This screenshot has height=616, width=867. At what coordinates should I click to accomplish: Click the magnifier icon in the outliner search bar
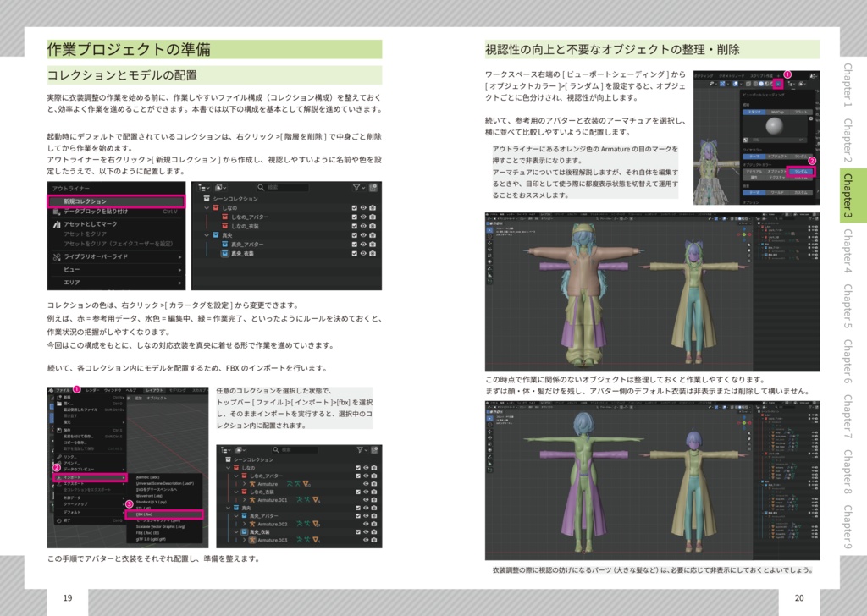[261, 187]
